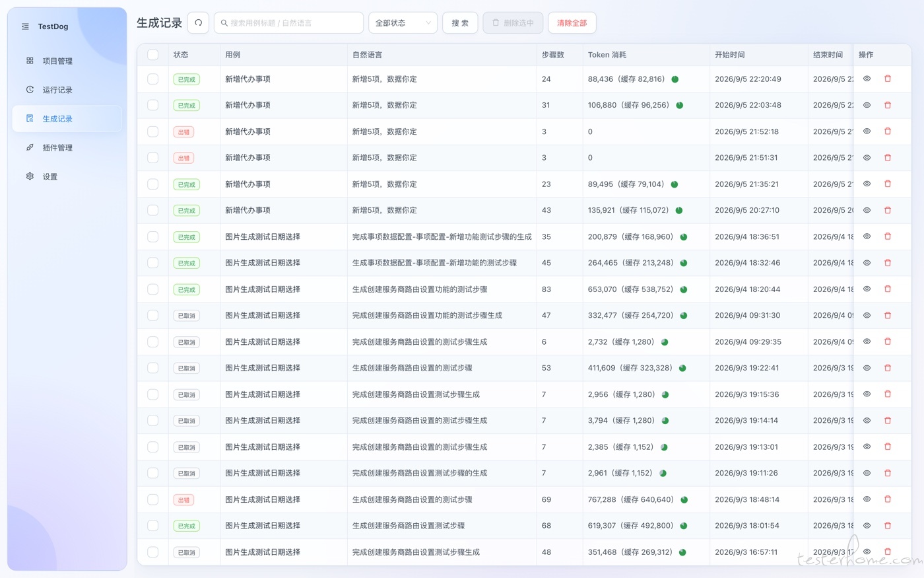
Task: Delete record started 2026/9/5 22:03:48
Action: click(888, 105)
